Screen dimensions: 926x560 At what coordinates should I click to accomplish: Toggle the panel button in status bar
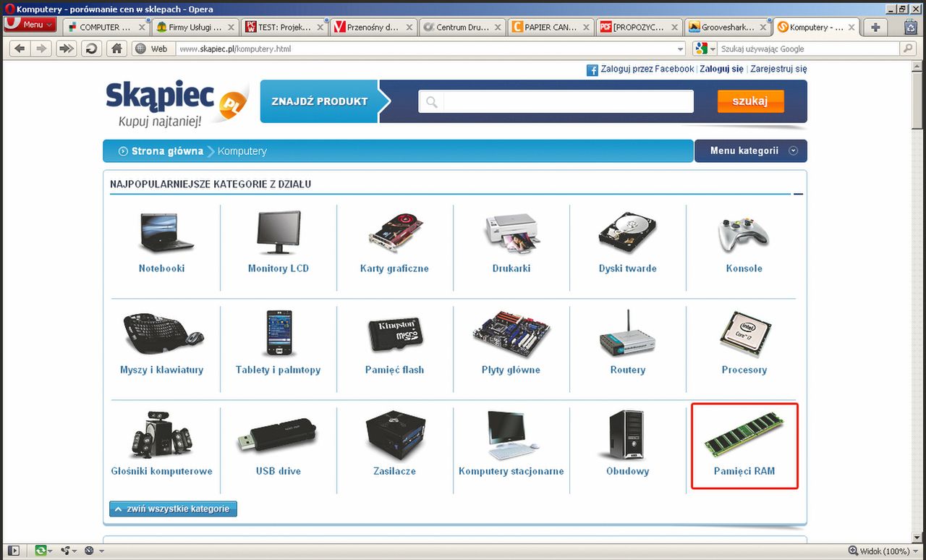[x=14, y=551]
